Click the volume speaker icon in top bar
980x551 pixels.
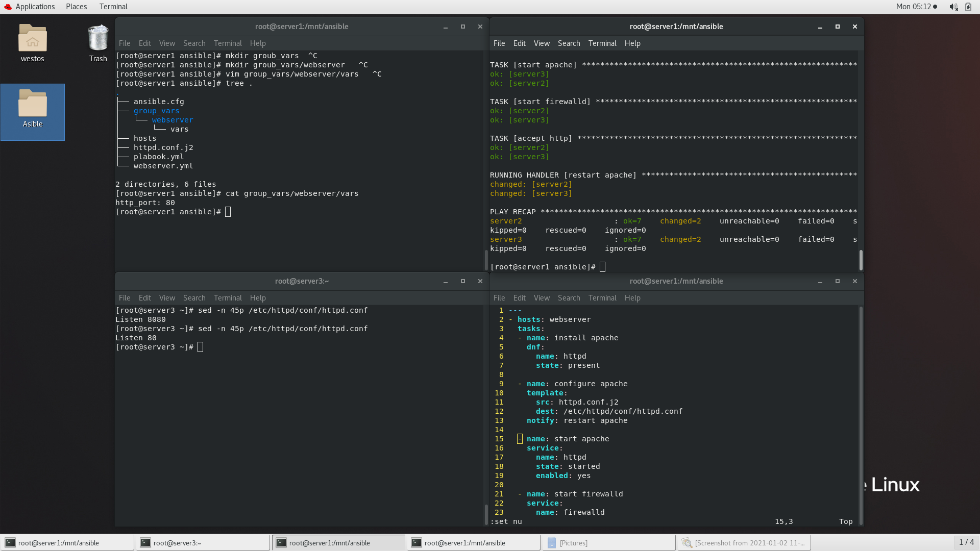tap(953, 7)
